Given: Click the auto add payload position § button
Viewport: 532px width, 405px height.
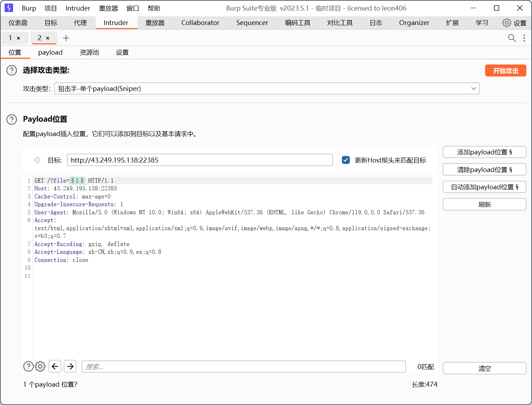Looking at the screenshot, I should click(x=484, y=187).
